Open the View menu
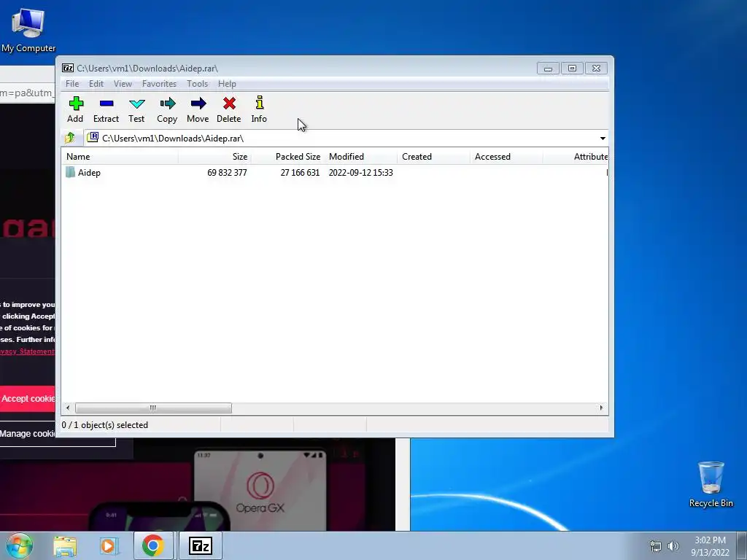 [x=123, y=84]
